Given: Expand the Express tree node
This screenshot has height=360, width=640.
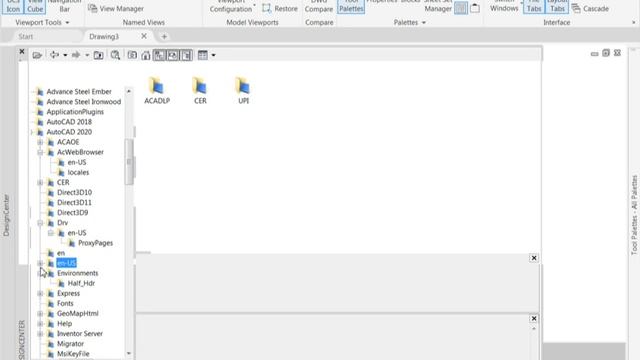Looking at the screenshot, I should [x=40, y=293].
